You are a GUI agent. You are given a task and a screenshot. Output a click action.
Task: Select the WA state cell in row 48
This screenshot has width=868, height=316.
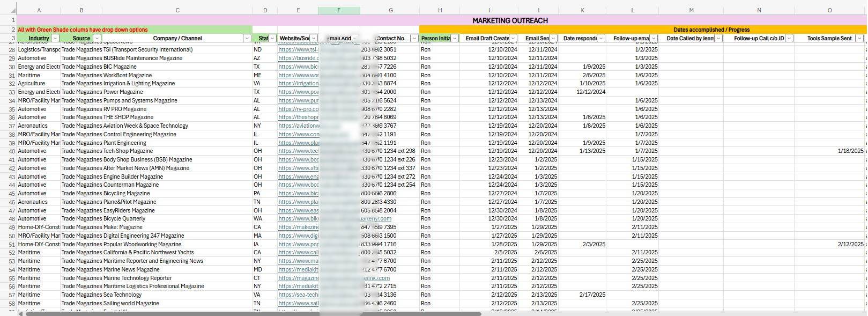[265, 218]
